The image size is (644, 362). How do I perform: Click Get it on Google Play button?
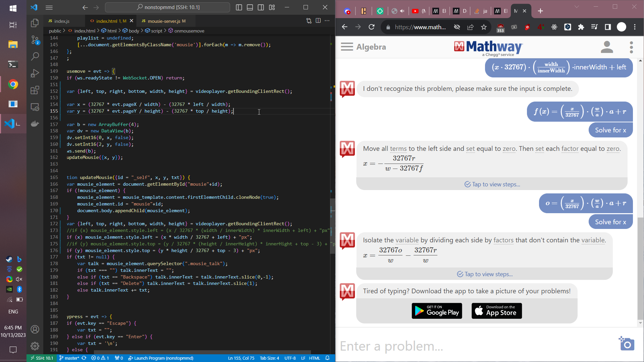click(437, 311)
